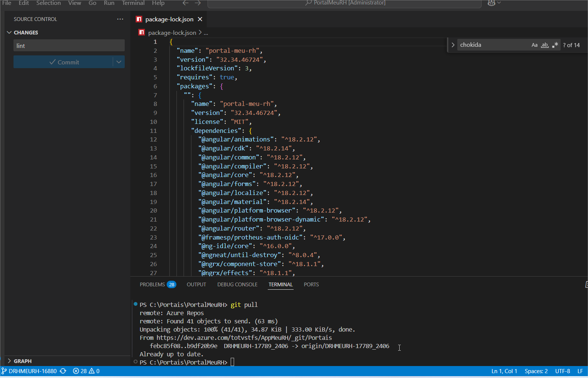Open the Copilot icon in title bar

coord(492,3)
